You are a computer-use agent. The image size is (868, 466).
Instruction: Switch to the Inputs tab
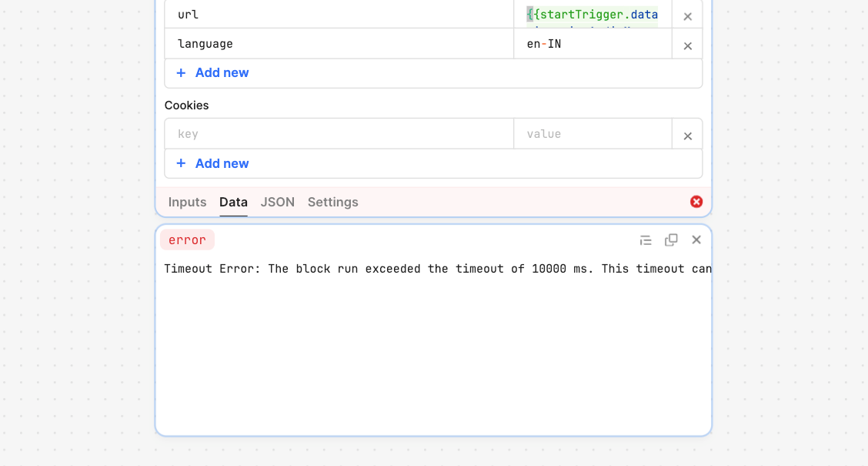pos(187,203)
